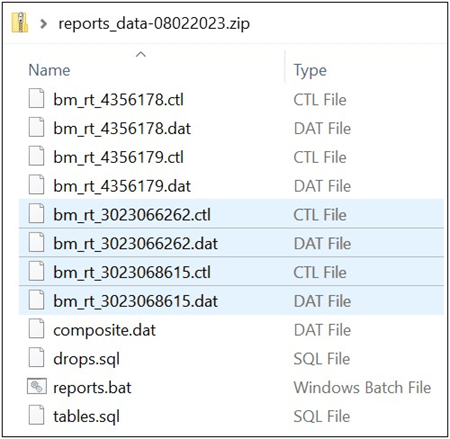Select the file name bm_rt_3023068615.dat
Image resolution: width=450 pixels, height=439 pixels.
pos(136,301)
